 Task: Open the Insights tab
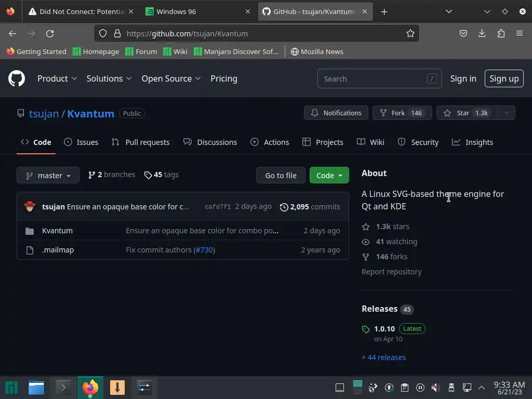[472, 142]
